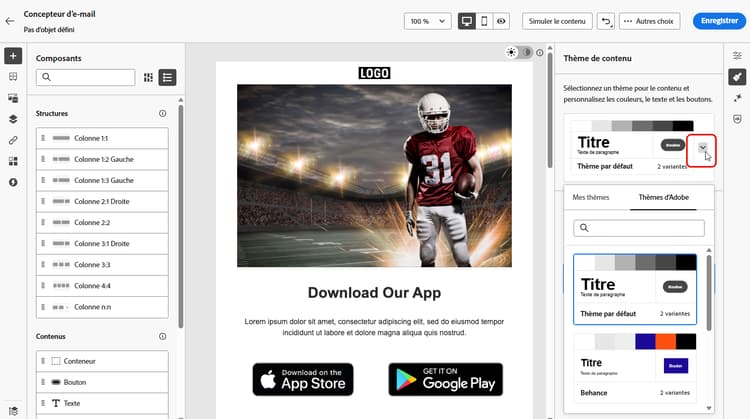
Task: Click the blue swatch in Behance theme
Action: click(645, 342)
